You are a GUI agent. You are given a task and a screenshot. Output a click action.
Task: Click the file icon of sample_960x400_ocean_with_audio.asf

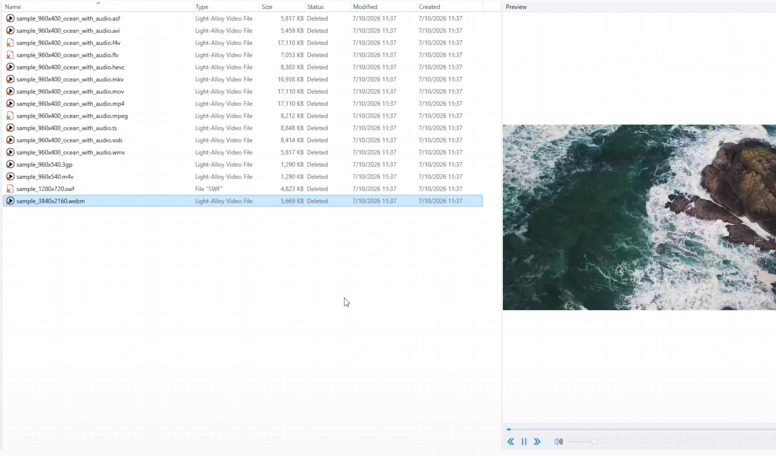point(10,18)
